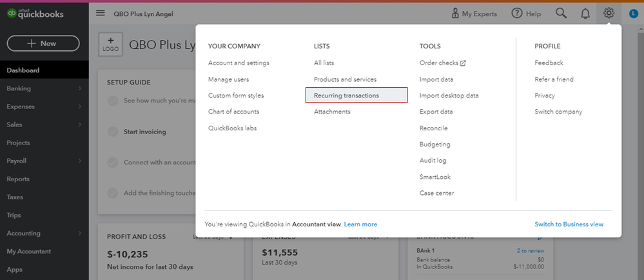Open Custom form styles
This screenshot has height=280, width=644.
tap(236, 95)
